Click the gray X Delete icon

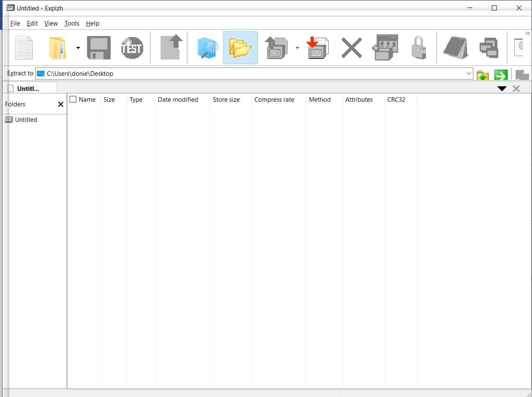click(x=351, y=48)
